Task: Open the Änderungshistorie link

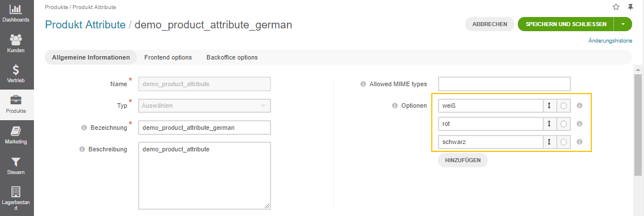Action: (610, 41)
